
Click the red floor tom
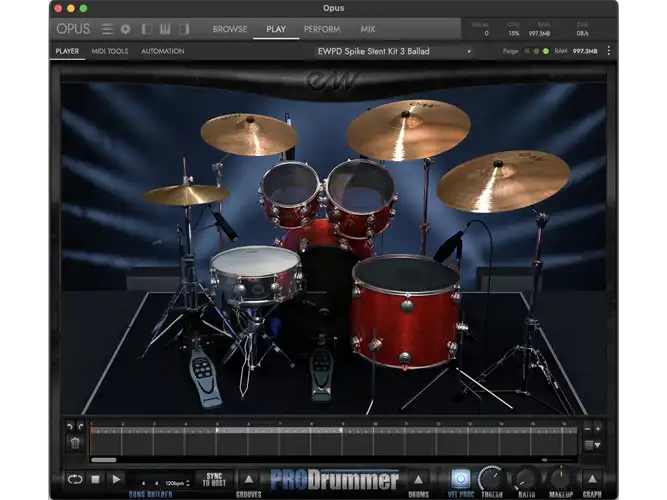(x=406, y=311)
